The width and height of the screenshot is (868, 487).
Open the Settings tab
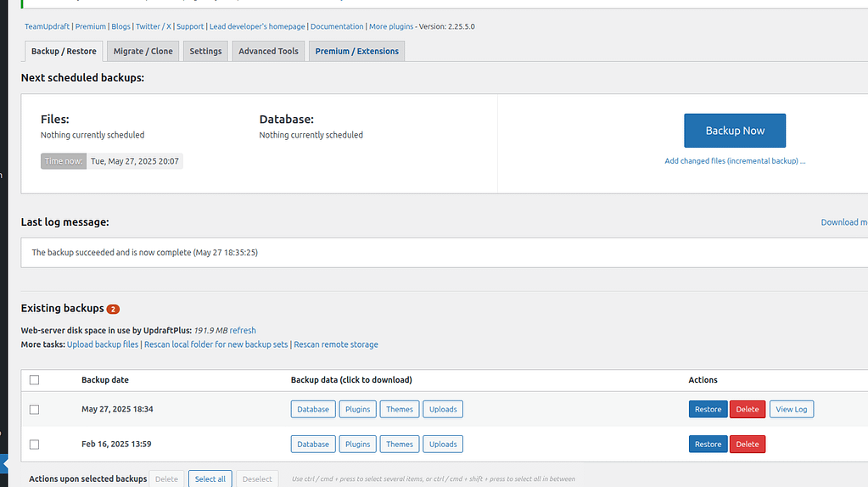click(x=205, y=51)
